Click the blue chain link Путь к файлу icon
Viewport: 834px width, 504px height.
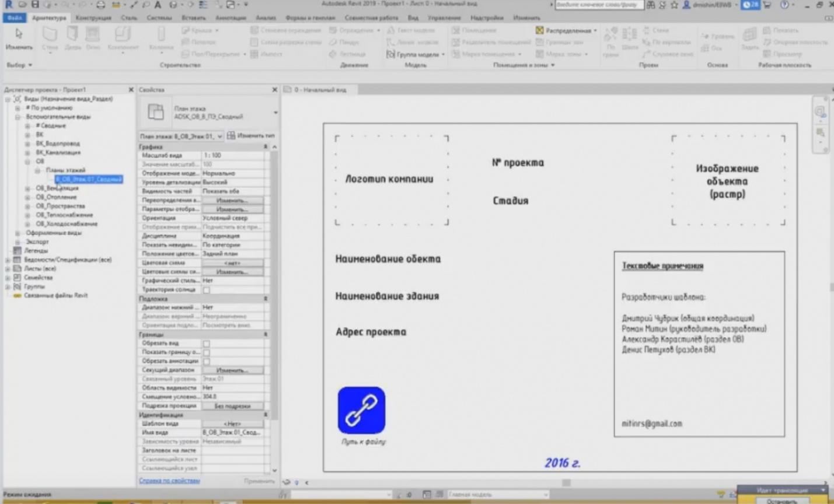tap(361, 410)
